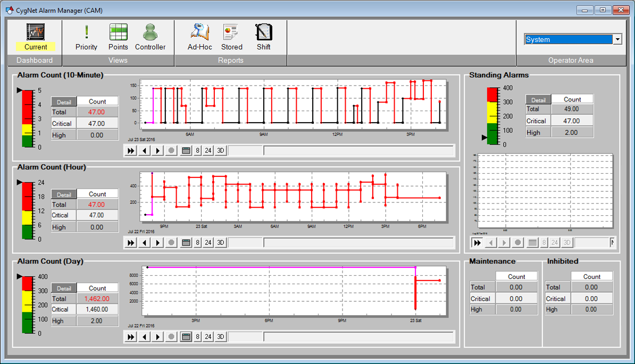The image size is (635, 364).
Task: Click the 10-Minute alarm count gauge
Action: click(28, 118)
